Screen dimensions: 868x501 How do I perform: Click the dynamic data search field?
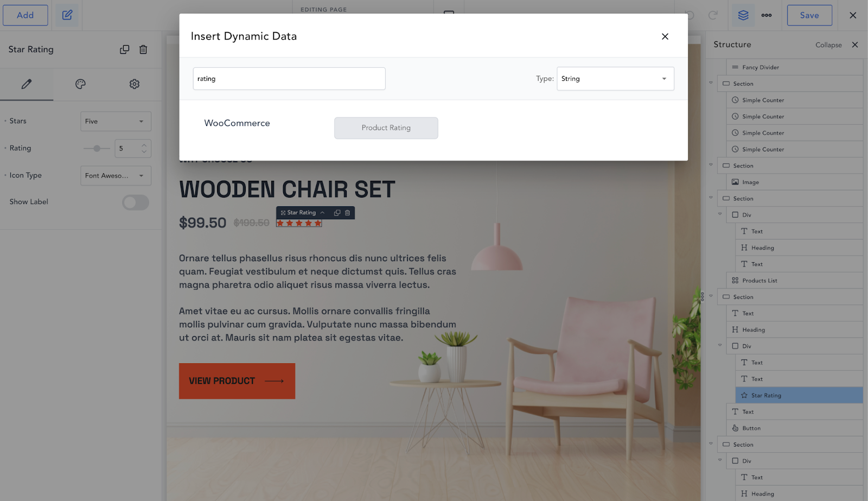click(x=289, y=79)
